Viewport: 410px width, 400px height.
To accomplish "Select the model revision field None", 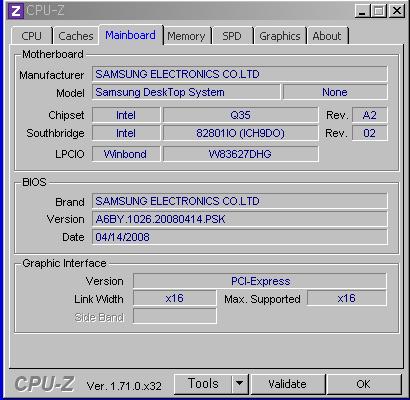I will [x=335, y=92].
